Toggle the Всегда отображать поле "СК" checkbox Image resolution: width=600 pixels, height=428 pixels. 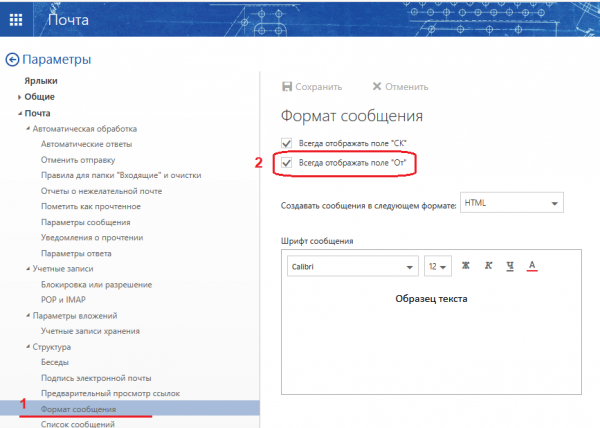(x=286, y=143)
